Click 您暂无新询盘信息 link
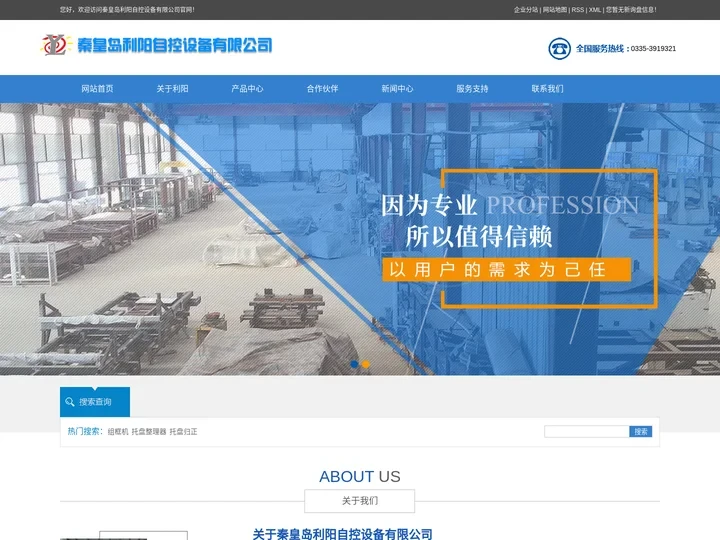Viewport: 720px width, 540px height. coord(631,10)
